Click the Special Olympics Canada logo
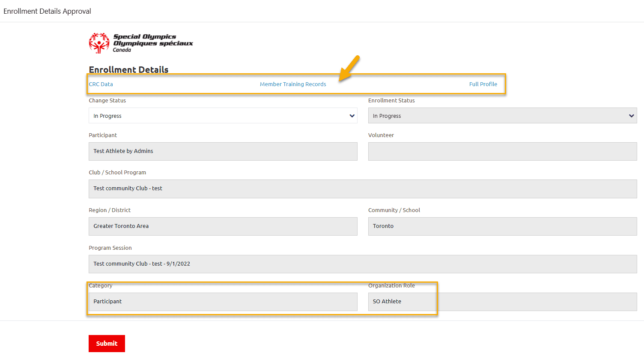Viewport: 644px width, 359px height. 141,43
